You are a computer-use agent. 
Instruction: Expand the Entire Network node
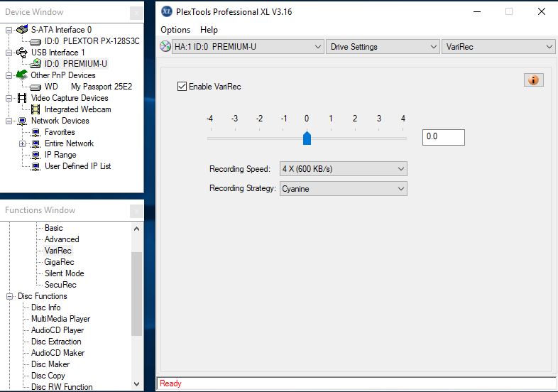23,144
